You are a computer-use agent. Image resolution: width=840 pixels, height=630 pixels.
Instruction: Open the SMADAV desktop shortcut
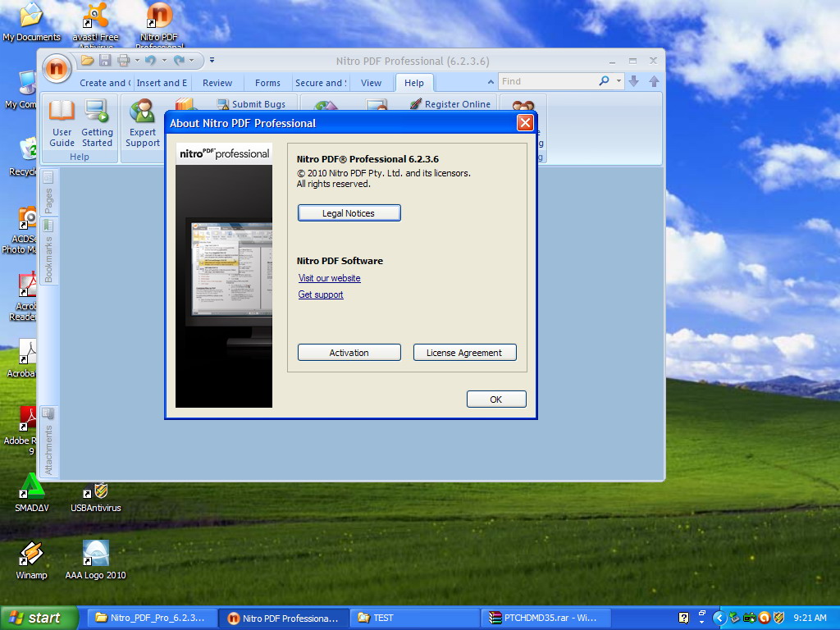pos(32,492)
